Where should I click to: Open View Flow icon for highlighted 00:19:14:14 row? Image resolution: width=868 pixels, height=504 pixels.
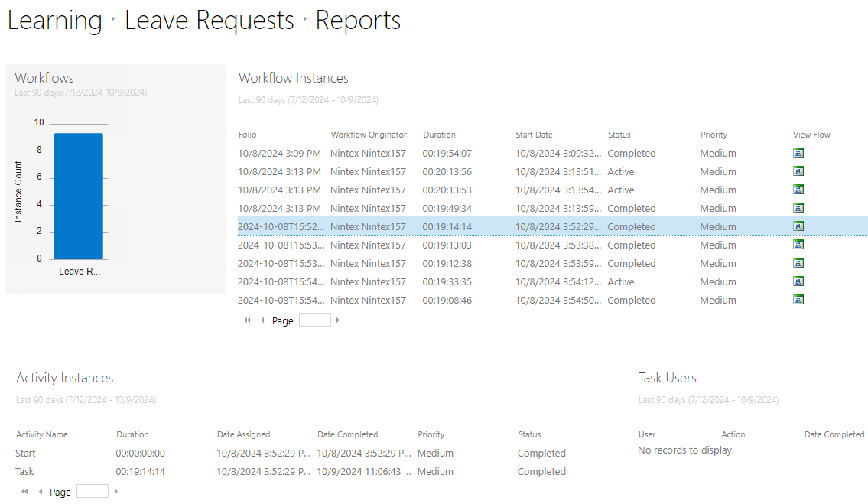pos(798,226)
